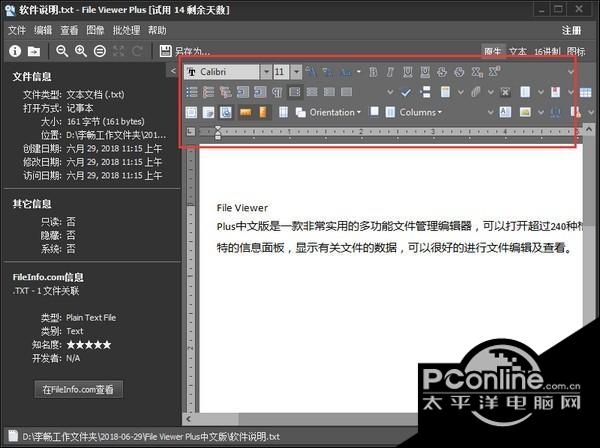The image size is (600, 448).
Task: Open the 查看 menu
Action: (69, 30)
